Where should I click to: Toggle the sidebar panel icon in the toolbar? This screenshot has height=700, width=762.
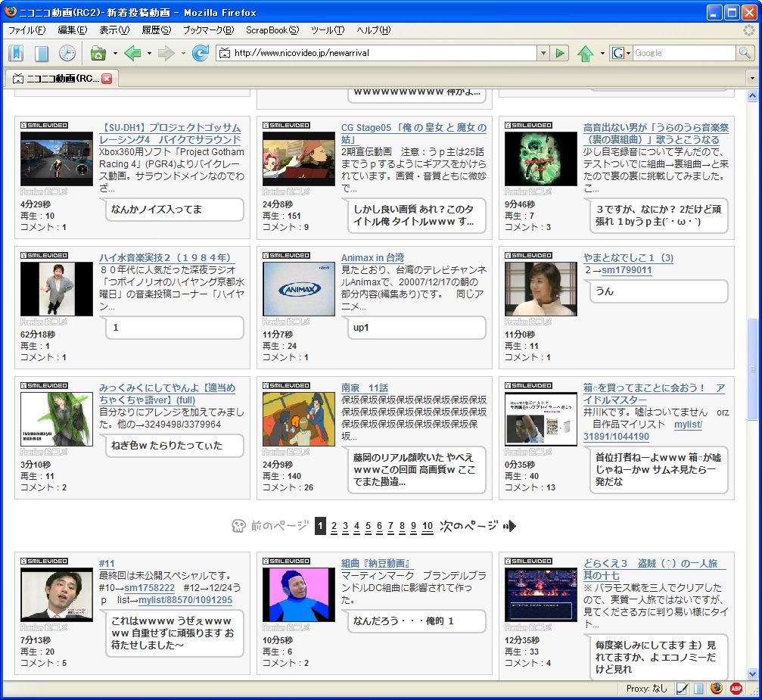pyautogui.click(x=42, y=53)
